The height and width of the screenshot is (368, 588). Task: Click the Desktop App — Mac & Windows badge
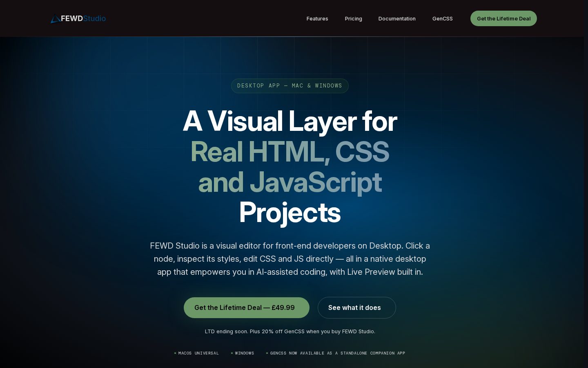tap(290, 86)
